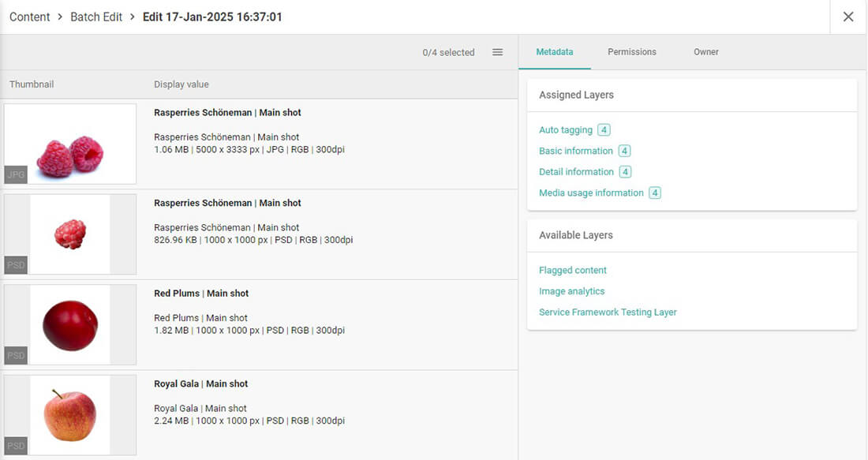Click the count badge next to Basic information
Viewport: 868px width, 460px height.
click(624, 151)
